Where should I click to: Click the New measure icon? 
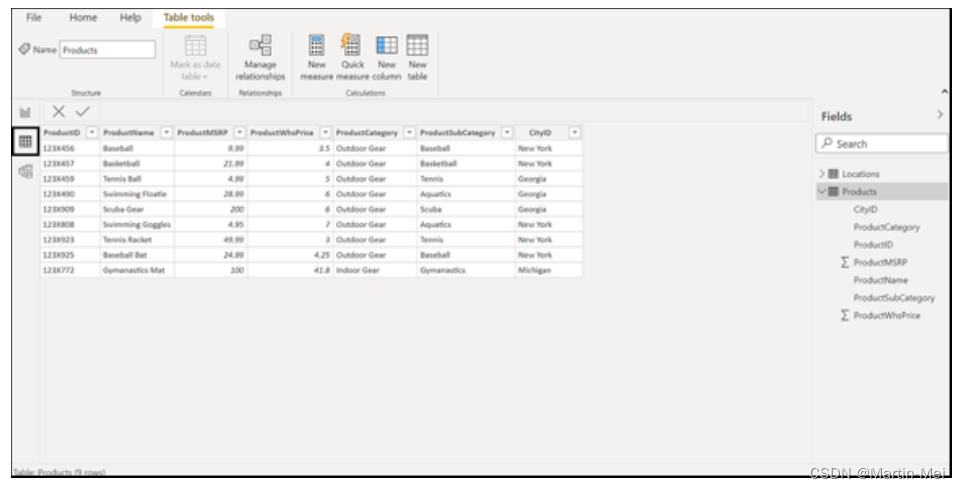[317, 45]
